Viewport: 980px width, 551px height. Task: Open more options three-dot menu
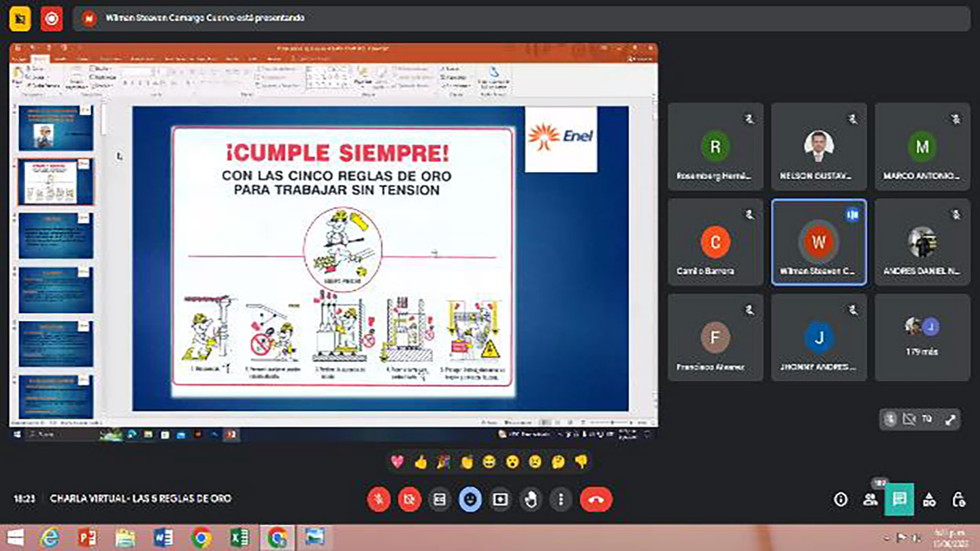coord(561,500)
